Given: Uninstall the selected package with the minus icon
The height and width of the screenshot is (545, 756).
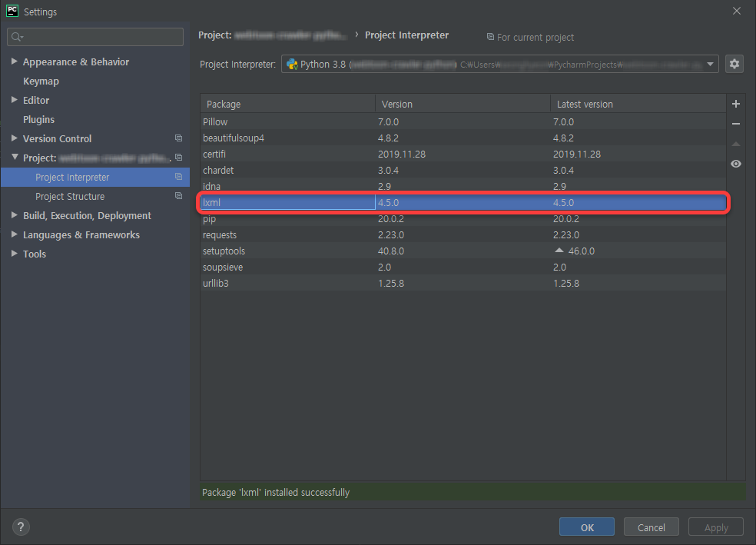Looking at the screenshot, I should tap(736, 124).
